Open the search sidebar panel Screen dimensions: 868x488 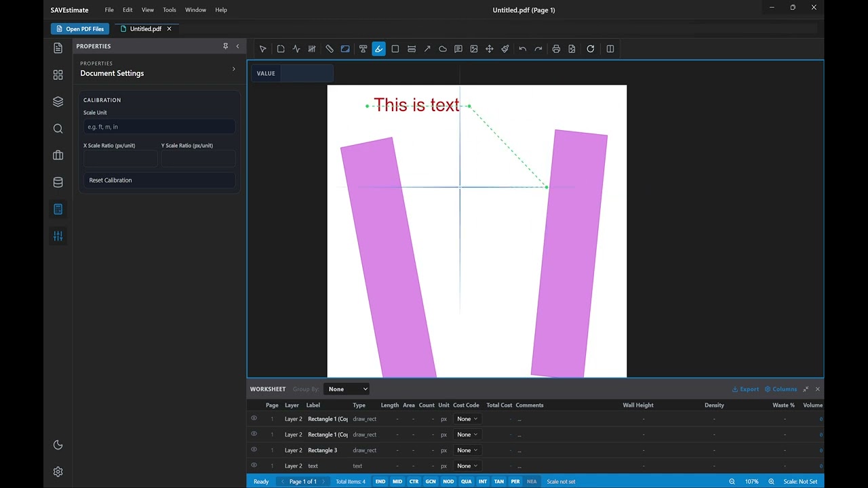pyautogui.click(x=58, y=129)
